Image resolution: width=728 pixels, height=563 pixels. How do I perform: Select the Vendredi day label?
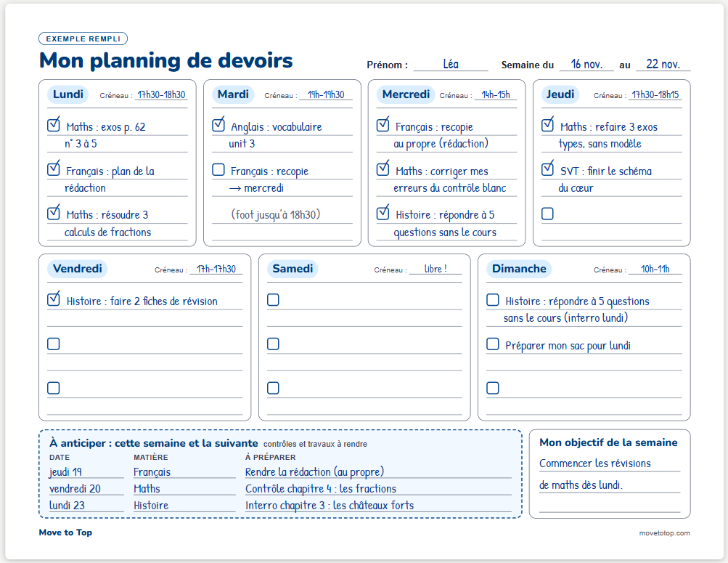pyautogui.click(x=78, y=269)
